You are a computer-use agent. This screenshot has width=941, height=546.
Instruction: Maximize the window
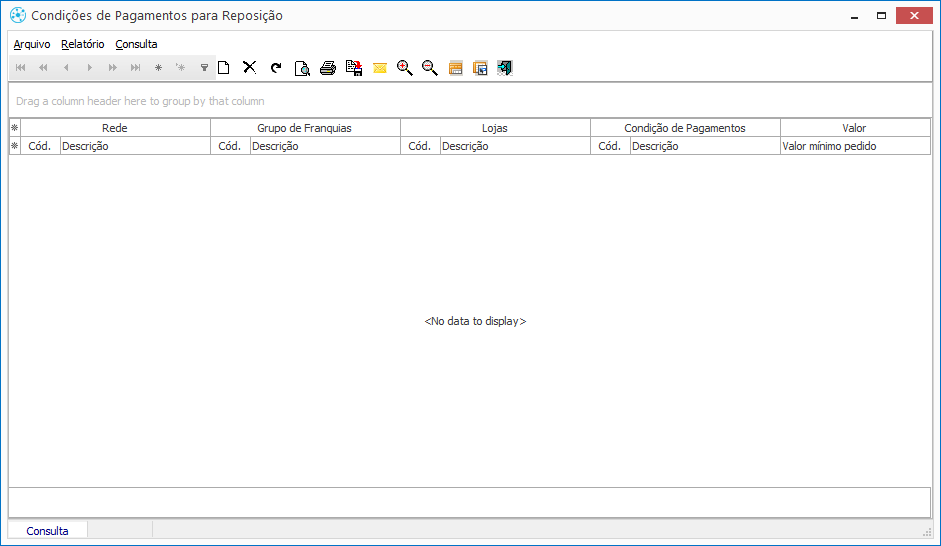[x=881, y=16]
